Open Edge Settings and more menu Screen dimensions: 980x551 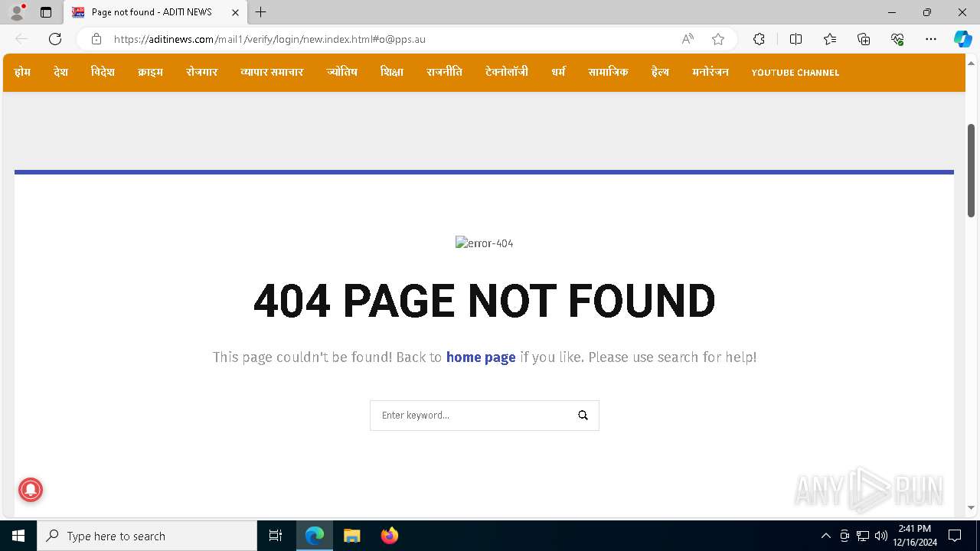click(x=931, y=39)
